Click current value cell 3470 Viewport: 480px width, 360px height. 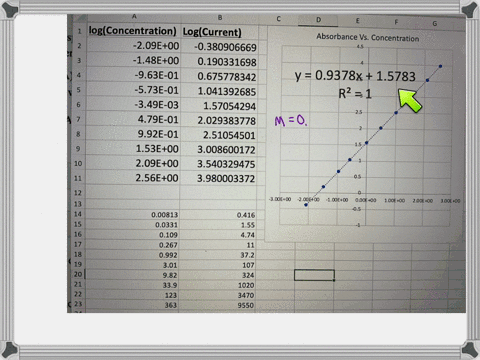[218, 295]
